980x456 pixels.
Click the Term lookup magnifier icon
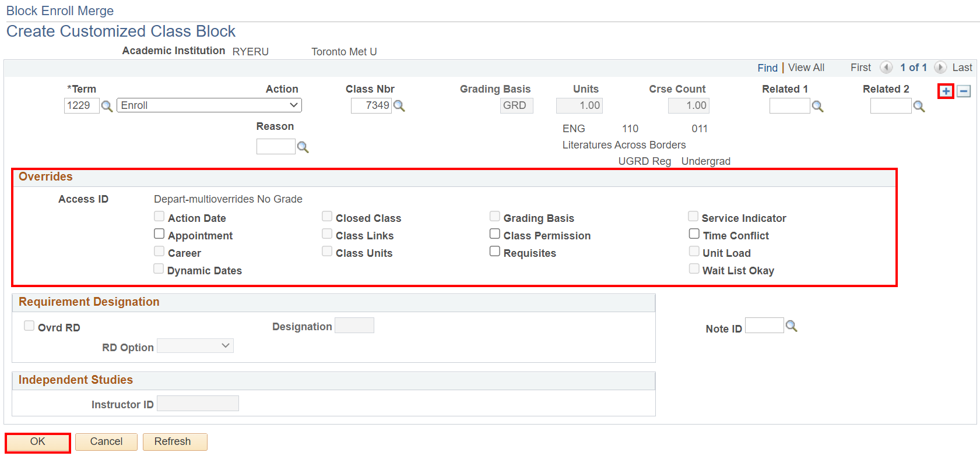tap(107, 106)
